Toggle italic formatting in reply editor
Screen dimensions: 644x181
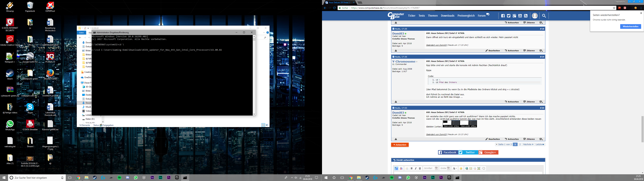416,168
